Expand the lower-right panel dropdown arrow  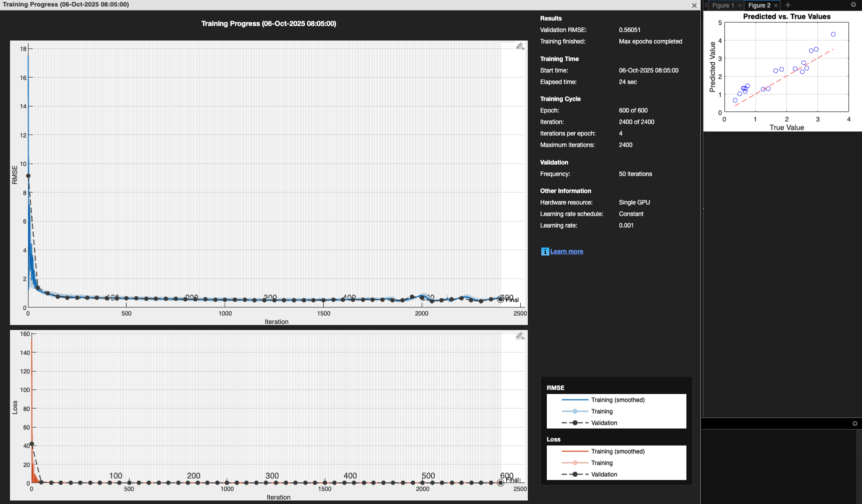pyautogui.click(x=854, y=423)
